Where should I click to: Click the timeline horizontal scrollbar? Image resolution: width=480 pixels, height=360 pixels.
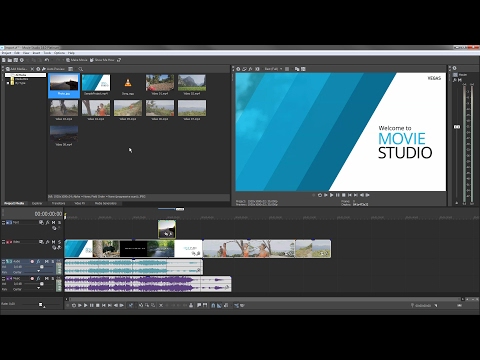[266, 299]
